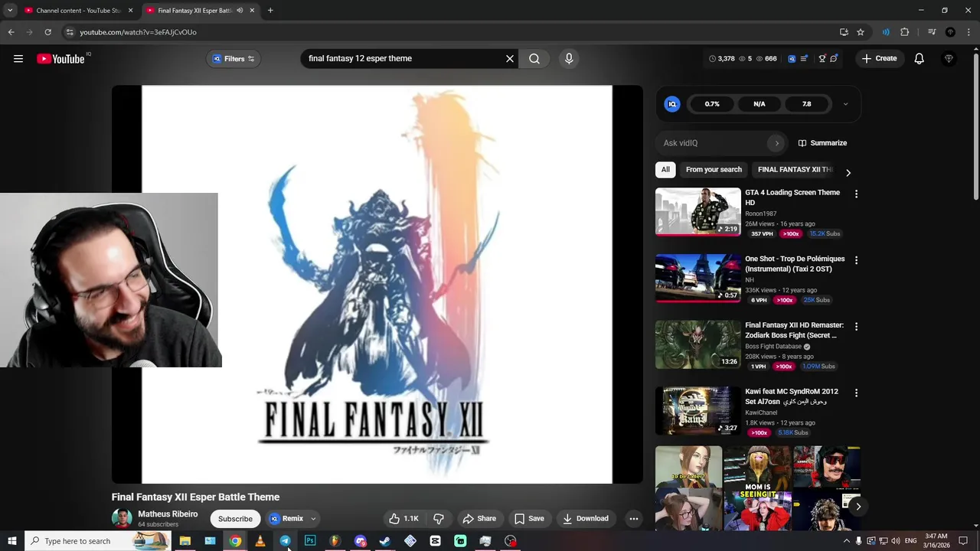Expand the vidIQ score panel chevron
The width and height of the screenshot is (980, 551).
[845, 104]
